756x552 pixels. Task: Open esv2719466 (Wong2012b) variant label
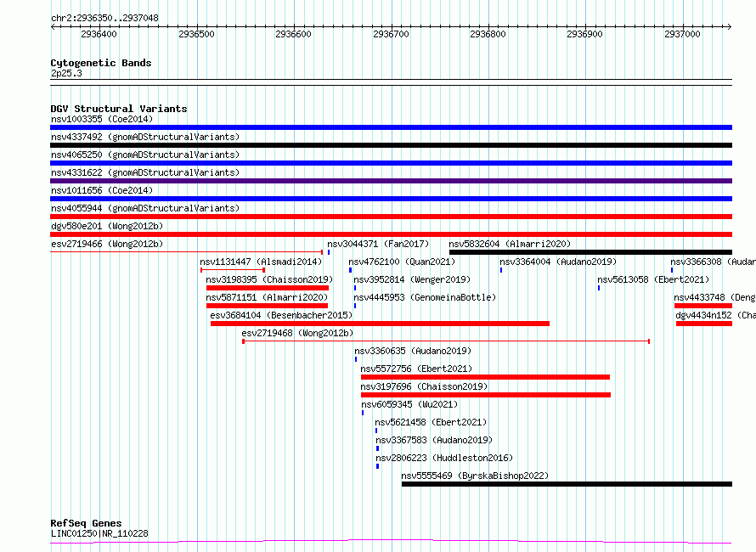[x=107, y=244]
